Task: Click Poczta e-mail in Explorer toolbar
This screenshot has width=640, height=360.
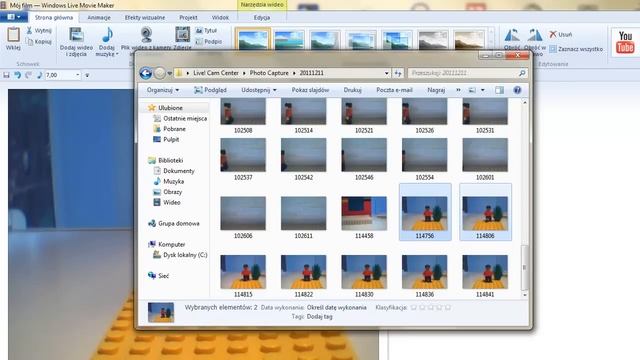Action: coord(394,90)
